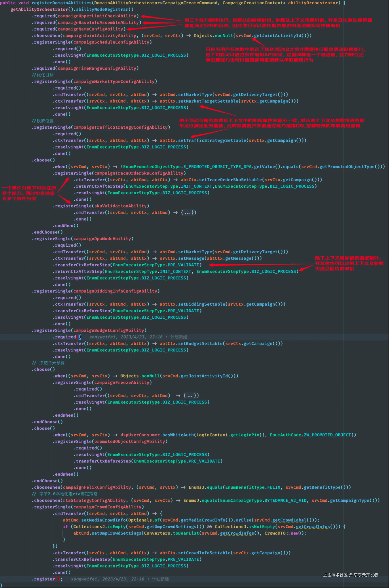Image resolution: width=389 pixels, height=588 pixels.
Task: Place caret on campaignBaseInfoAssembleAbility
Action: point(98,22)
